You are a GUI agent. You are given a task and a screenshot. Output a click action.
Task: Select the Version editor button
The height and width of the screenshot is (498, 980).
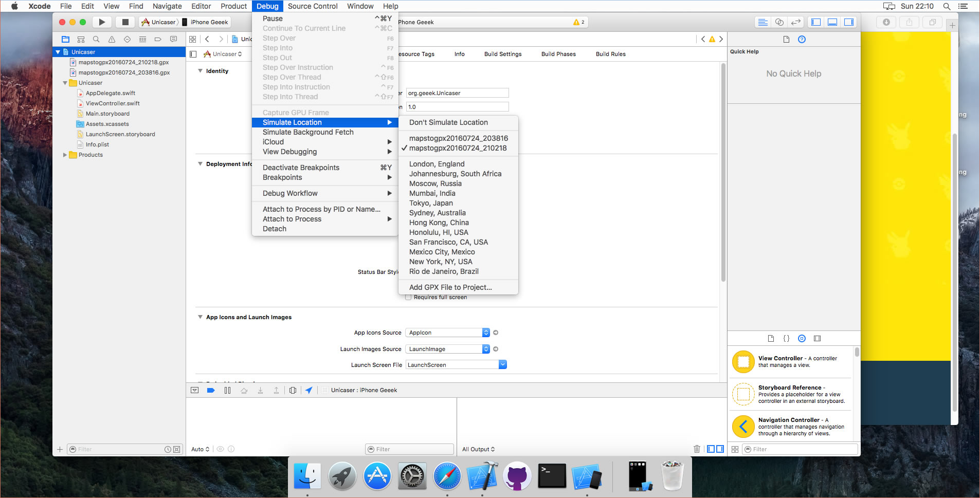click(795, 22)
